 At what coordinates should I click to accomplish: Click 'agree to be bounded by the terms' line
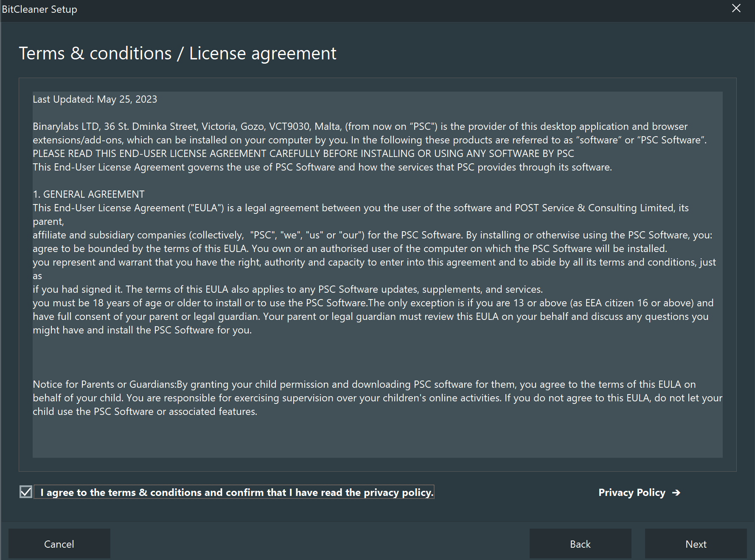[350, 249]
